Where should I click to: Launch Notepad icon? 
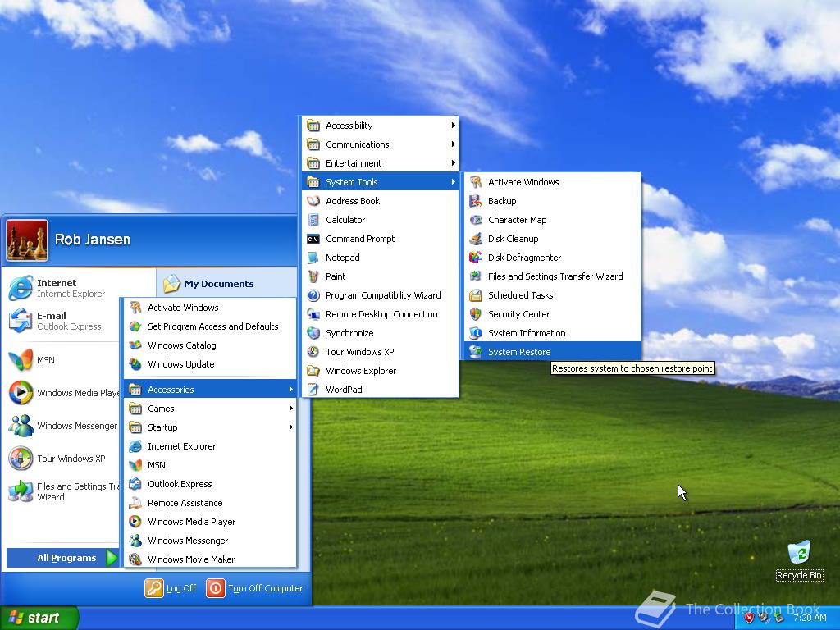[x=313, y=258]
